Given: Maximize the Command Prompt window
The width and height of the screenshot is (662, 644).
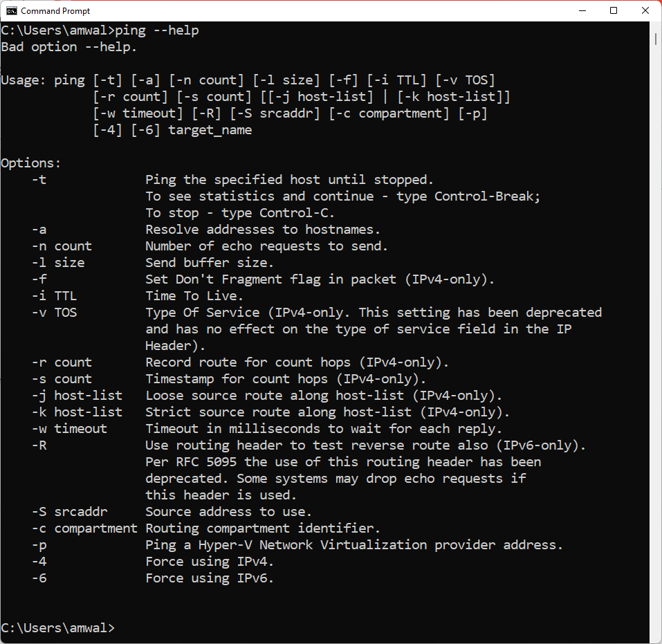Looking at the screenshot, I should click(614, 11).
